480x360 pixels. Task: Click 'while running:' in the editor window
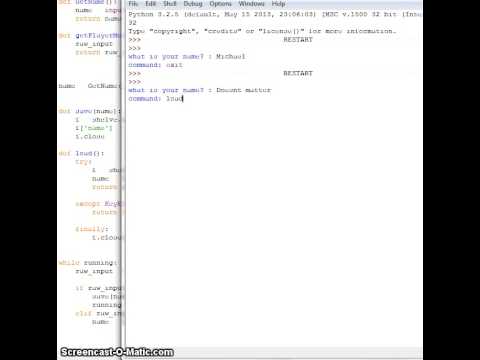88,263
